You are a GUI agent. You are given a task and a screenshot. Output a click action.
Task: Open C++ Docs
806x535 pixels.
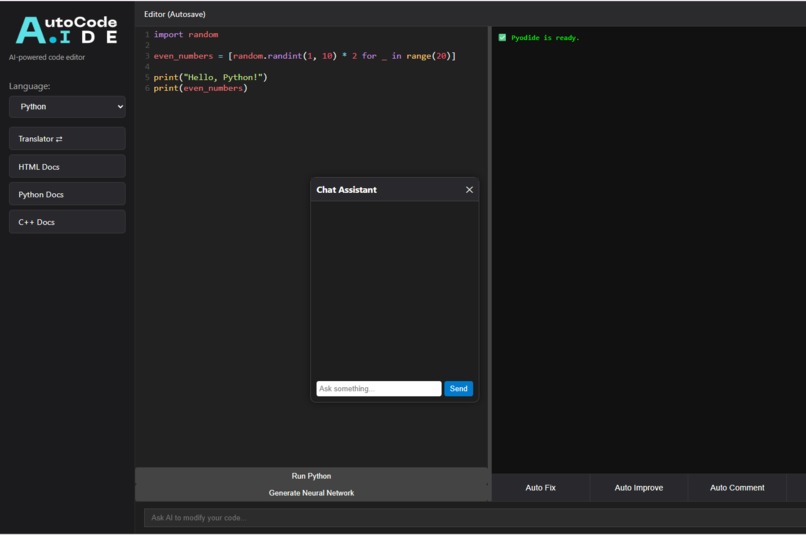[67, 222]
